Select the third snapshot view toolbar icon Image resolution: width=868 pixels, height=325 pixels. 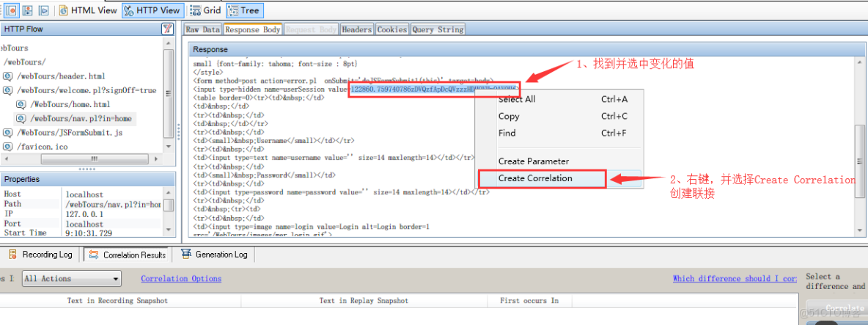pos(44,10)
